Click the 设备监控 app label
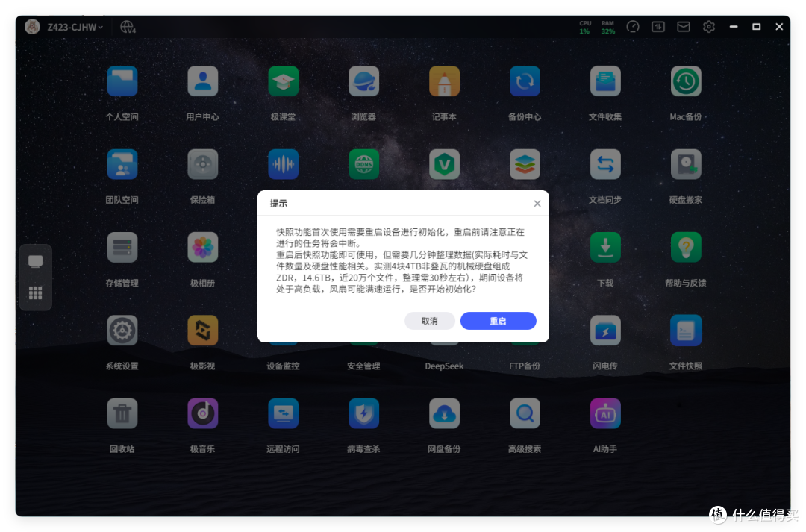Viewport: 806px width, 532px height. point(284,366)
